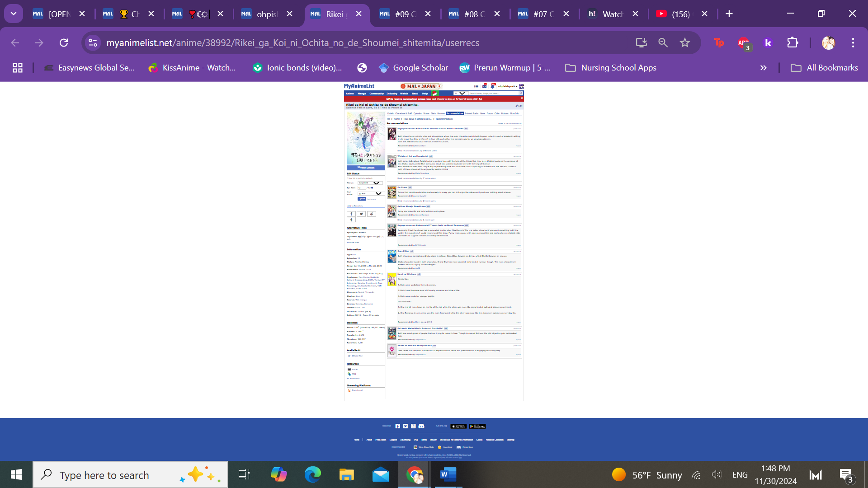The image size is (868, 488).
Task: Click the Watch Episodes button
Action: click(x=366, y=168)
